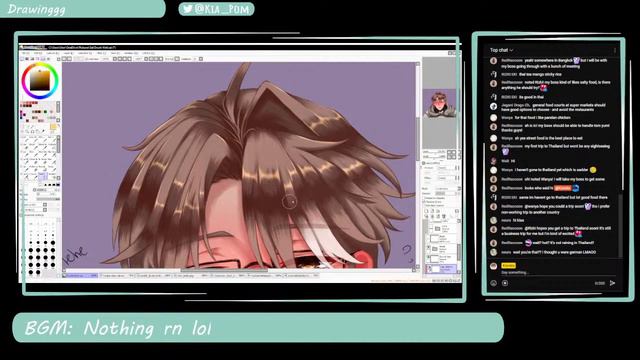Adjust the layer Opacity slider
The image size is (640, 360).
tap(446, 193)
